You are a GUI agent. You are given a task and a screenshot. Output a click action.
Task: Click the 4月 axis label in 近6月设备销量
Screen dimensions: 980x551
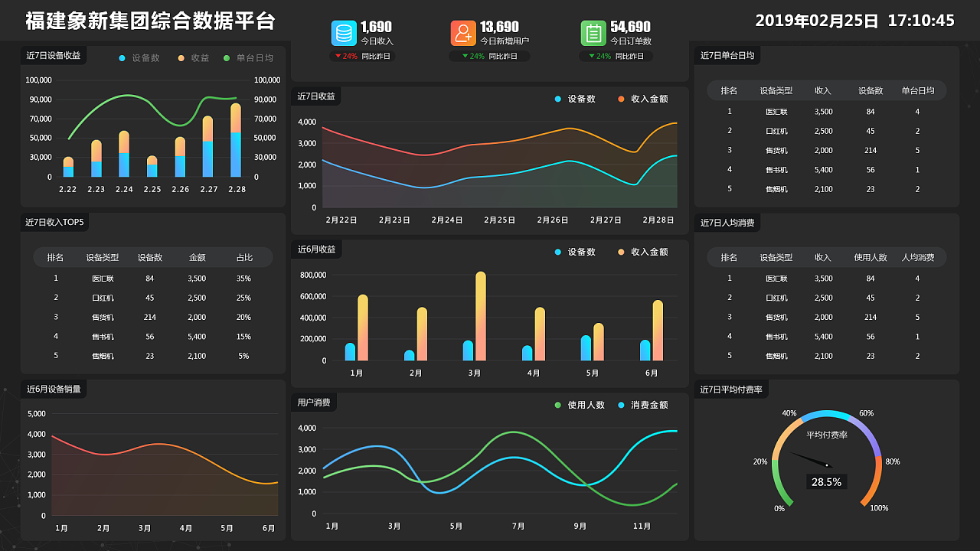pyautogui.click(x=186, y=528)
